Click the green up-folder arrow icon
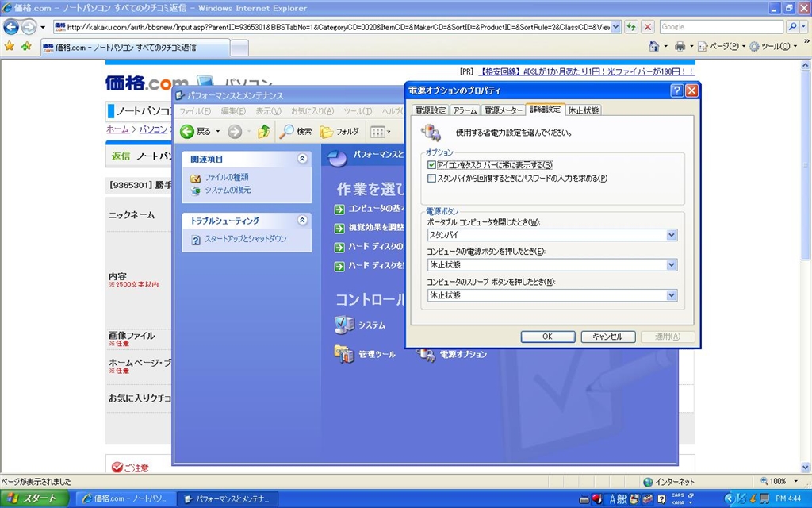This screenshot has width=812, height=508. tap(264, 132)
